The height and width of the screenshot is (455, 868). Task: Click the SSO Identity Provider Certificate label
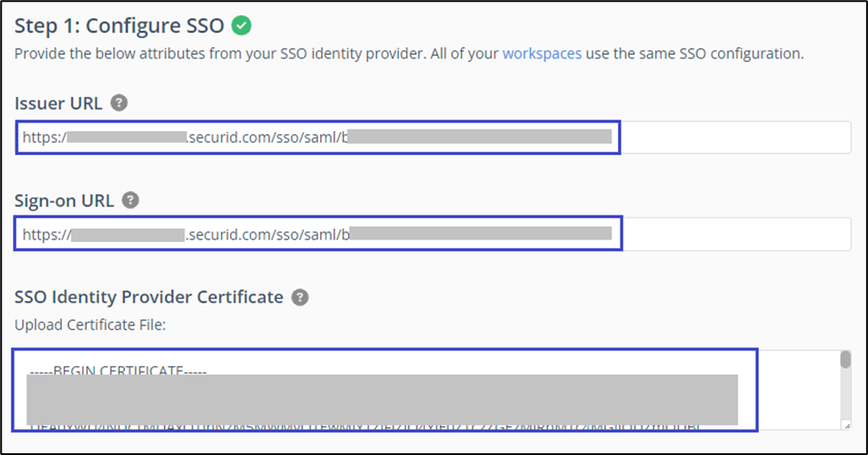[x=149, y=297]
